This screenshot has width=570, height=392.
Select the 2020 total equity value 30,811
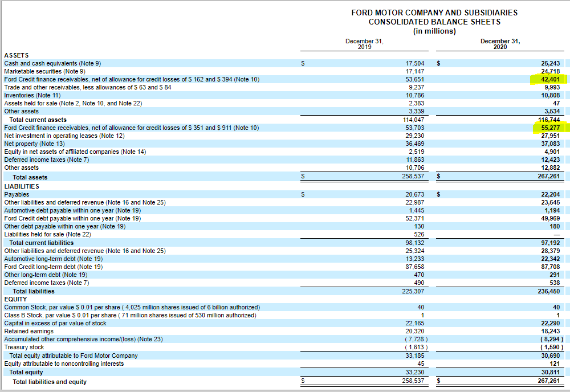pyautogui.click(x=551, y=372)
